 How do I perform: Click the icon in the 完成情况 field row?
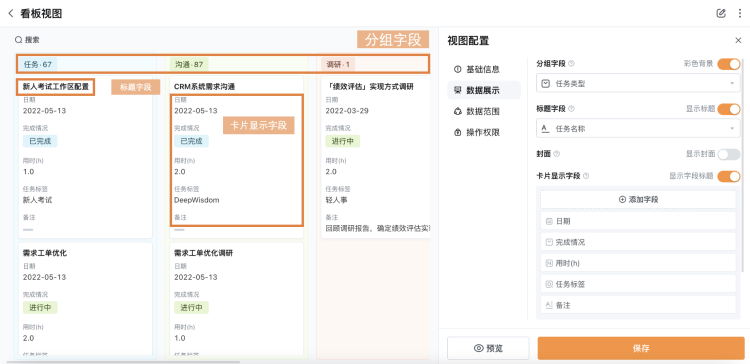click(549, 242)
